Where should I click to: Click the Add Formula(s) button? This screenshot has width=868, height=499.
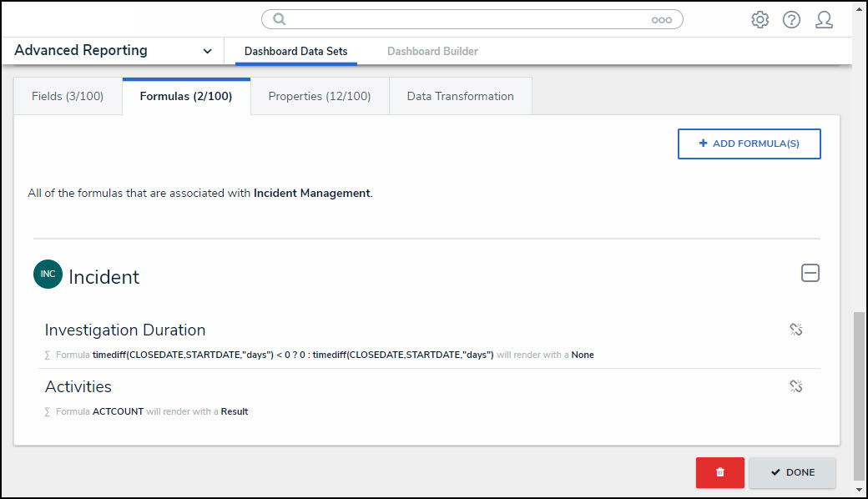coord(749,144)
